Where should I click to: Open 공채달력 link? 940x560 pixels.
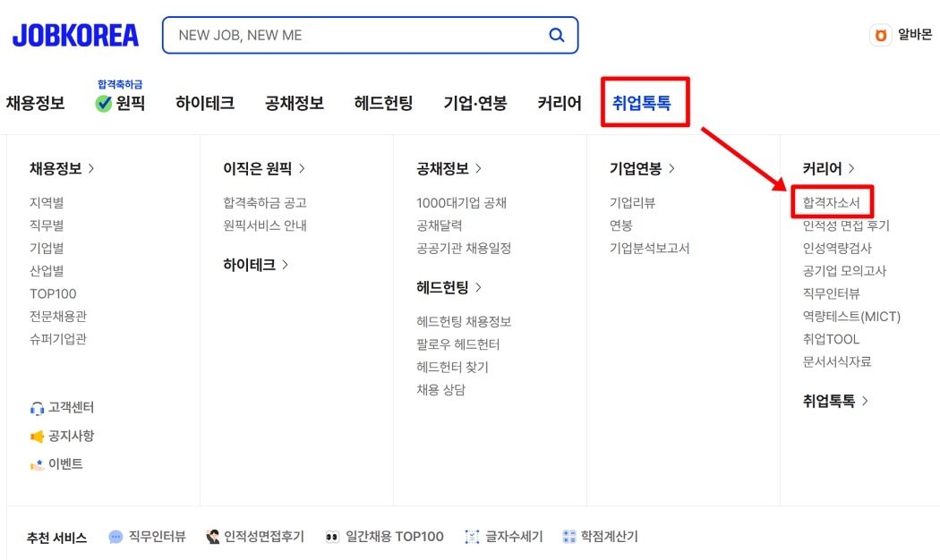[440, 225]
